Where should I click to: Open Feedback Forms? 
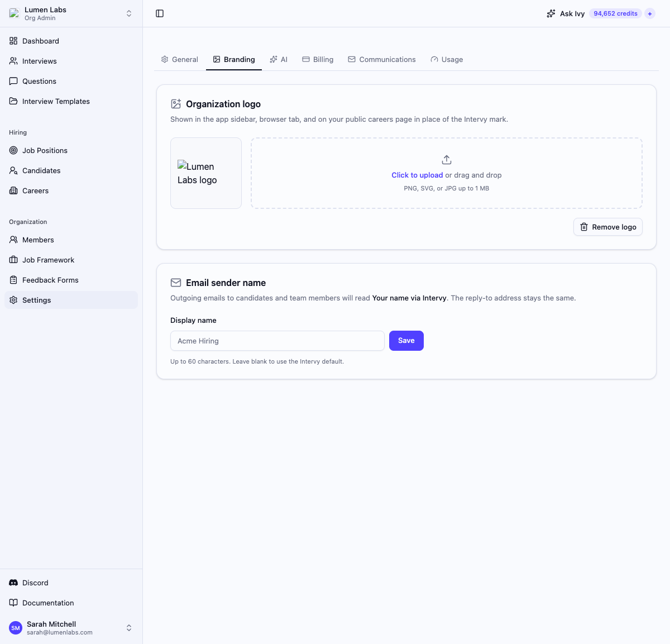(x=71, y=280)
